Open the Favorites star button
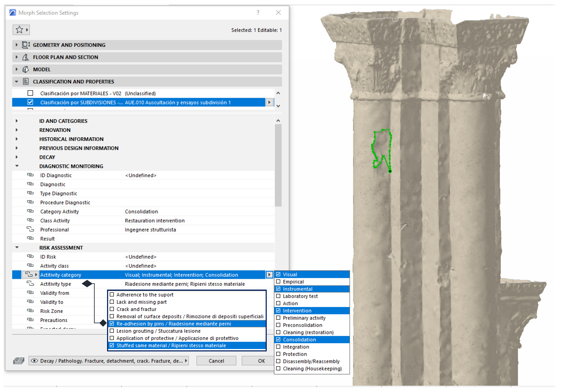The width and height of the screenshot is (561, 392). (21, 30)
